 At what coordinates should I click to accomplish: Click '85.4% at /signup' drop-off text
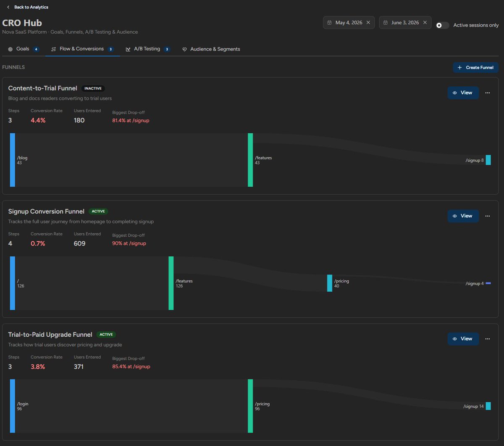click(131, 367)
